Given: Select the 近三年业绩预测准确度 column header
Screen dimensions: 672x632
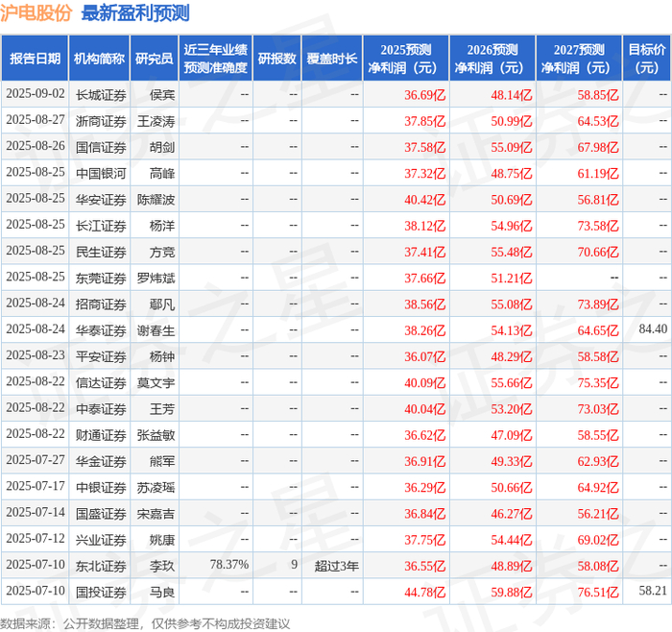Looking at the screenshot, I should pos(216,59).
